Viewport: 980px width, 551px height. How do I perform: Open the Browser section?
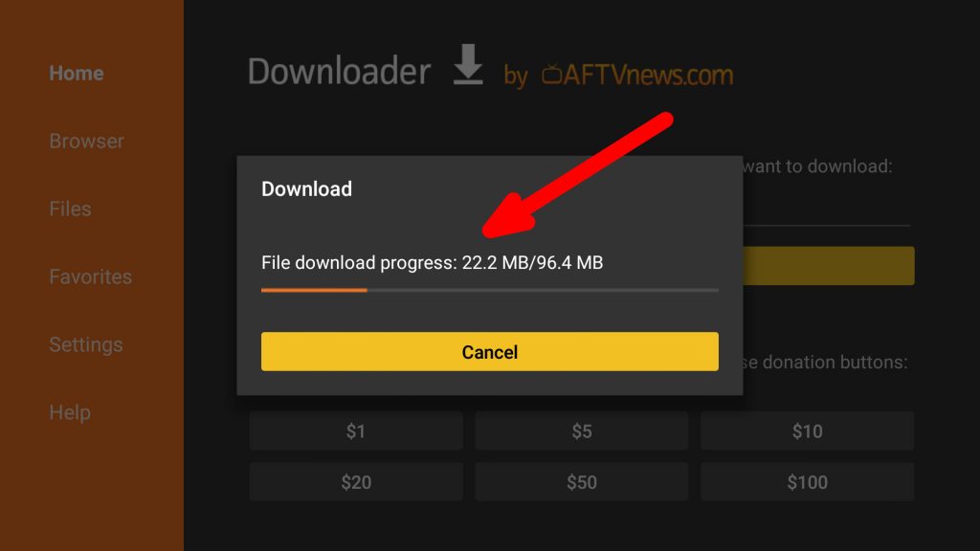click(86, 142)
